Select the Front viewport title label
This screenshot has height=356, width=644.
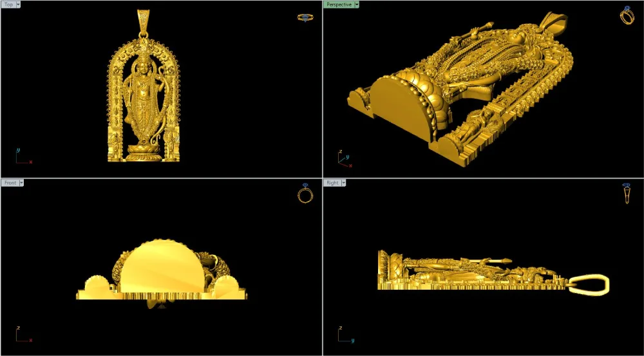click(x=10, y=183)
